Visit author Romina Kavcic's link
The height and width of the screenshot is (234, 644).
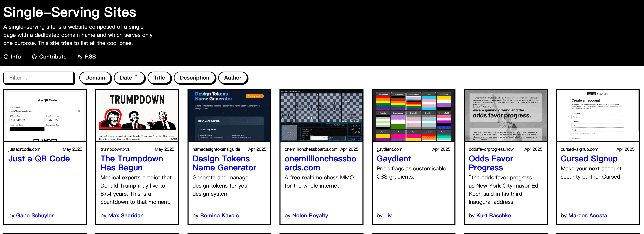pyautogui.click(x=219, y=216)
